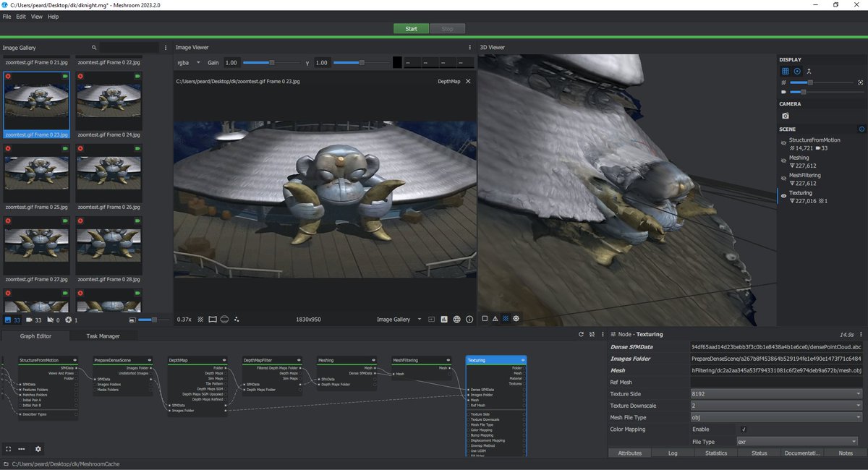Open the 3D Viewer settings gear icon

coord(516,319)
